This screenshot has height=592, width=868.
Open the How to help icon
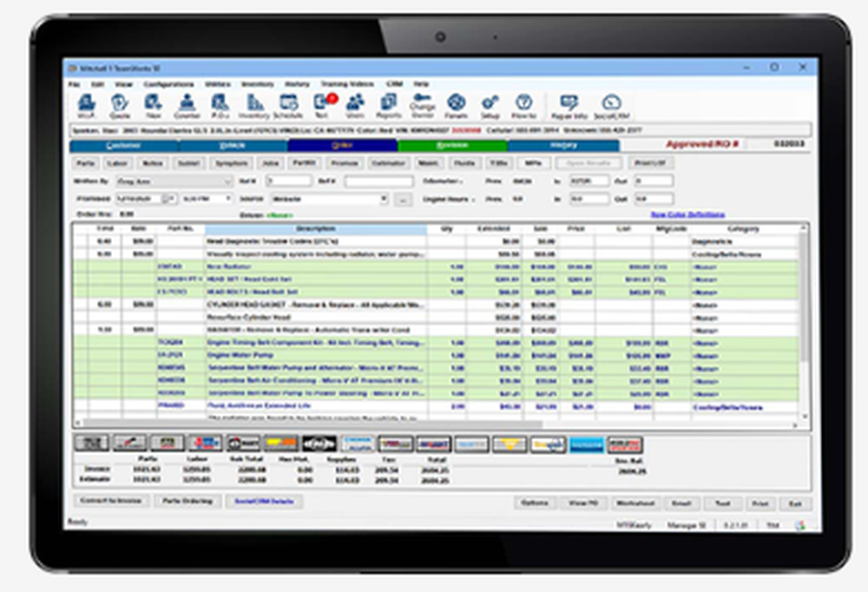click(x=523, y=106)
